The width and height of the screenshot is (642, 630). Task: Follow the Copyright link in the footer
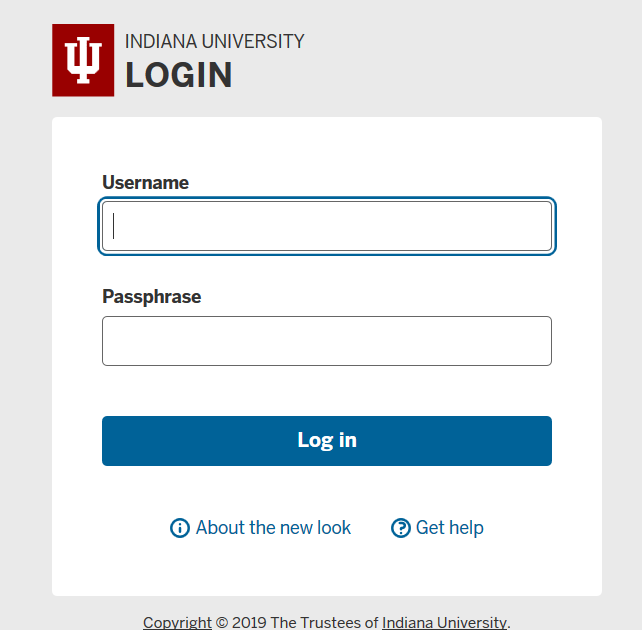pyautogui.click(x=177, y=622)
